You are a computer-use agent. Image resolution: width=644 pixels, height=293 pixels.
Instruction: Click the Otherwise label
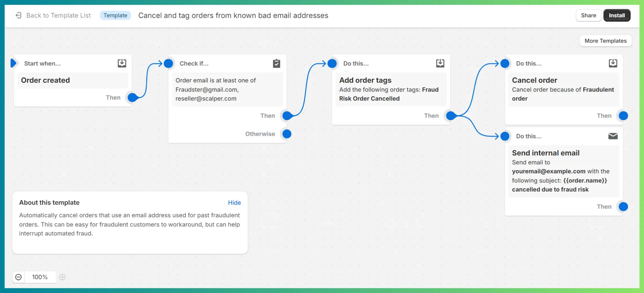(x=260, y=134)
